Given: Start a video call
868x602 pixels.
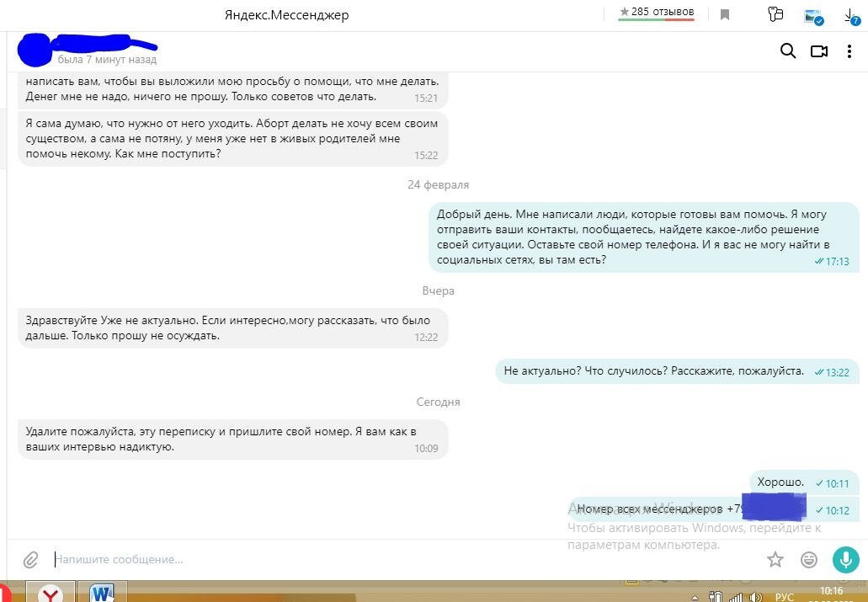Looking at the screenshot, I should point(818,51).
